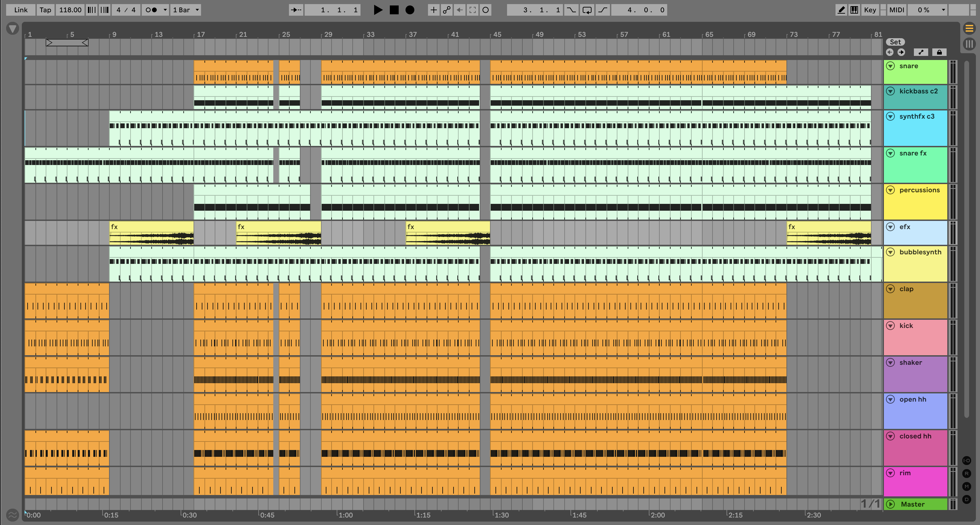Screen dimensions: 980x525
Task: Unfold the snare track
Action: click(x=890, y=66)
